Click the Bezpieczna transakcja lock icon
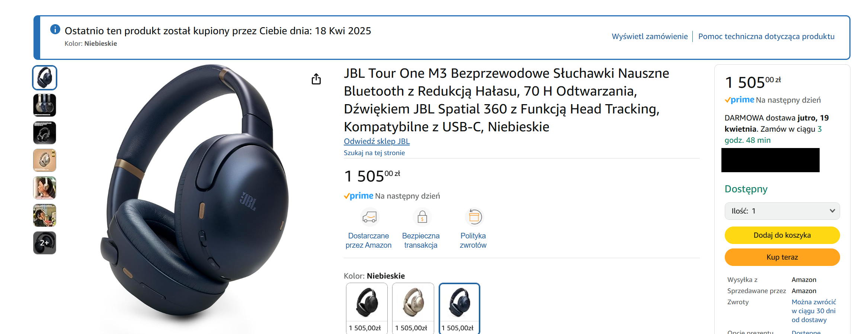This screenshot has height=334, width=868. point(422,217)
